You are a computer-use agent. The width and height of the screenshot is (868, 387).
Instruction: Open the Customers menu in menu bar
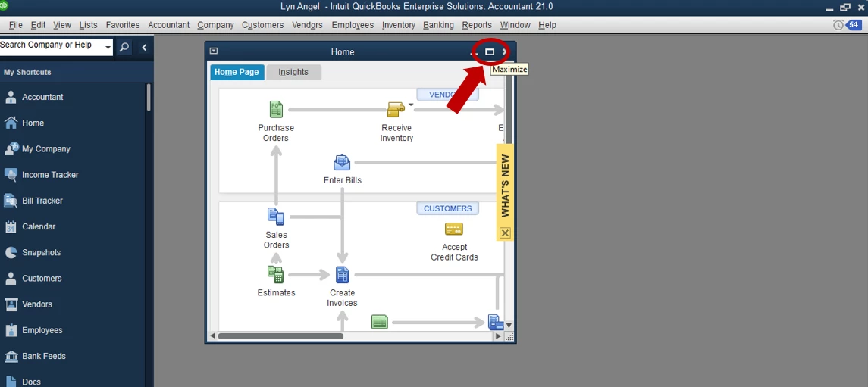click(263, 25)
